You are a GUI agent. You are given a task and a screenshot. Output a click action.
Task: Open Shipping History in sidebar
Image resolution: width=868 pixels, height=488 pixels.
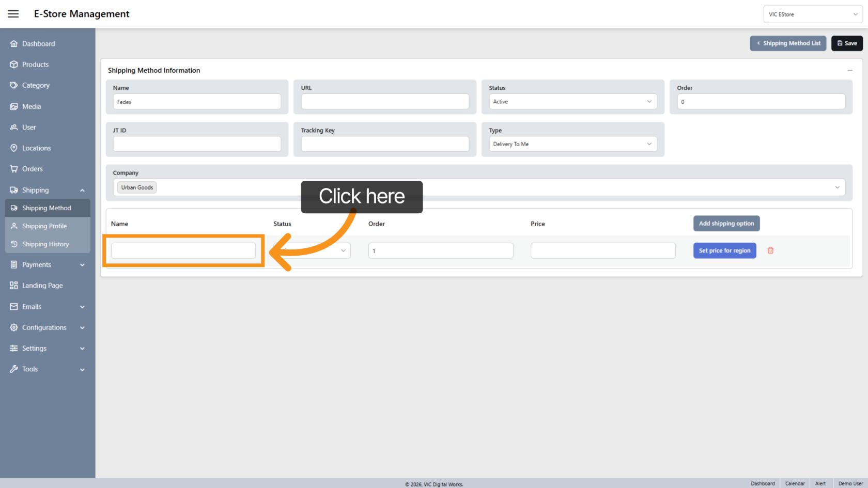pos(45,244)
